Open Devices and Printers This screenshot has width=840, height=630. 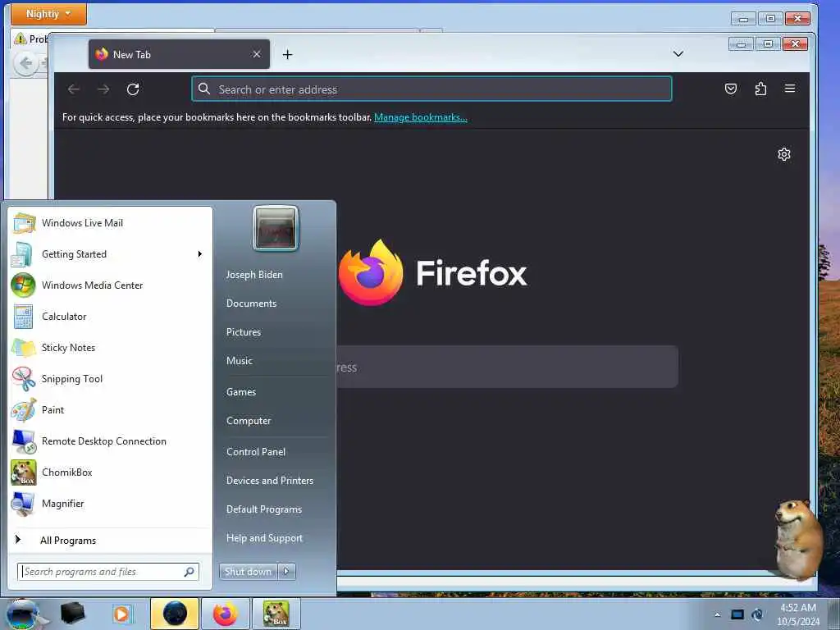(x=270, y=481)
